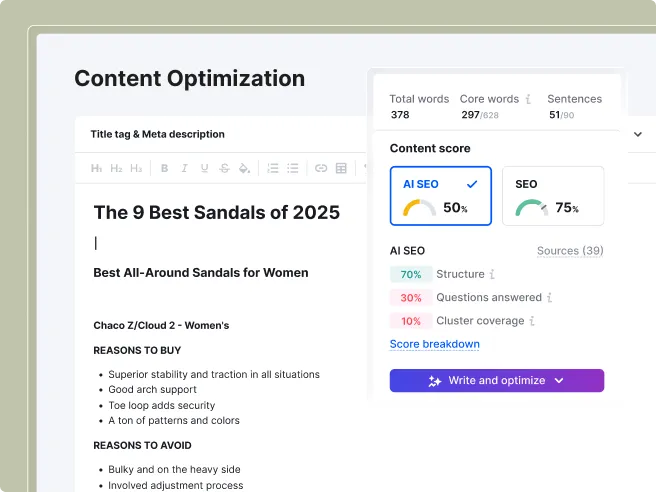Apply Heading 1 format icon
656x492 pixels.
pyautogui.click(x=96, y=168)
